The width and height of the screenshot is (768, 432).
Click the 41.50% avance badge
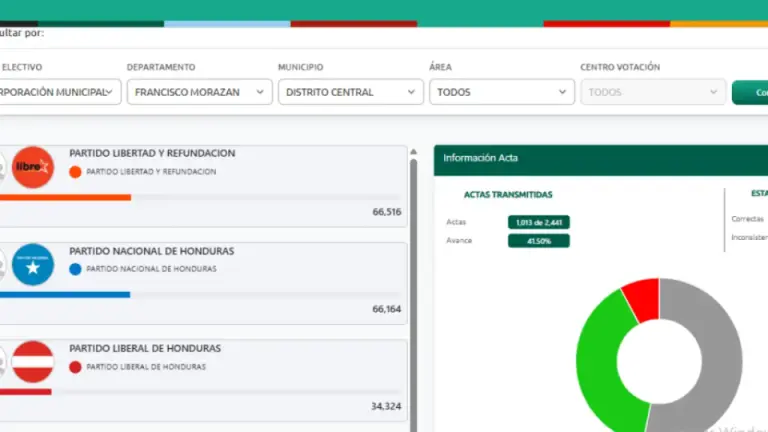pyautogui.click(x=539, y=241)
